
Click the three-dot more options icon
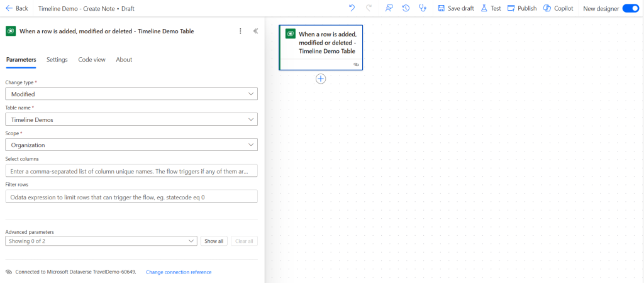[x=241, y=31]
